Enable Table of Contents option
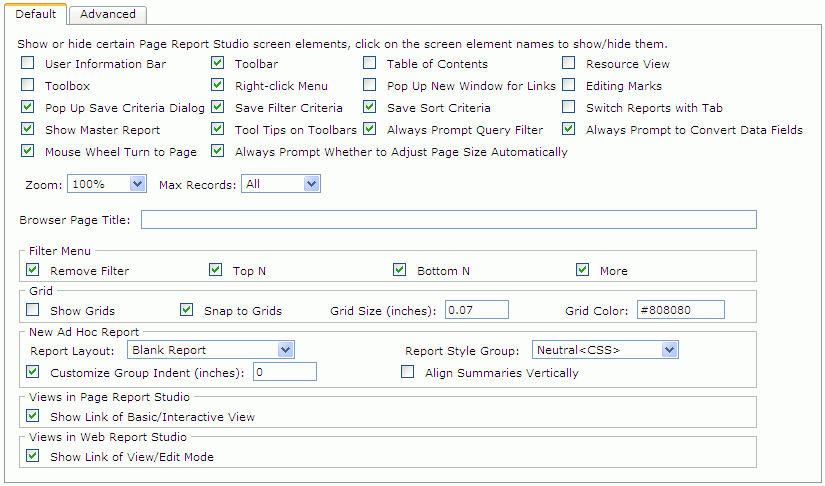The width and height of the screenshot is (825, 486). [370, 63]
